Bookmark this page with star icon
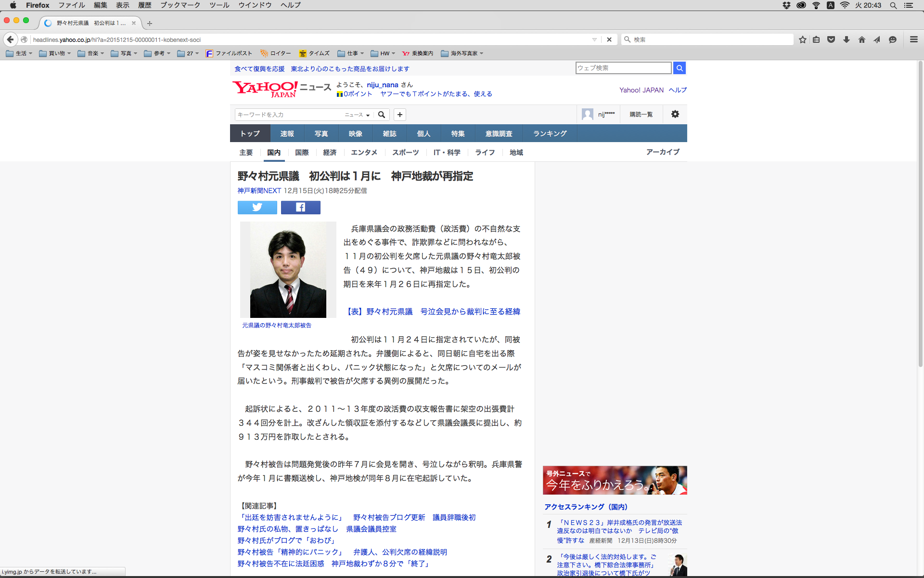The height and width of the screenshot is (578, 924). (802, 39)
